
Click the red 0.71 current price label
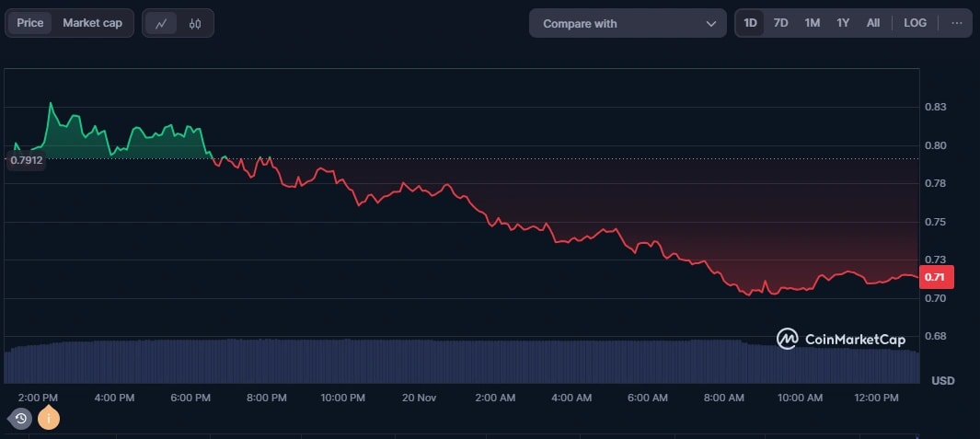(x=936, y=276)
